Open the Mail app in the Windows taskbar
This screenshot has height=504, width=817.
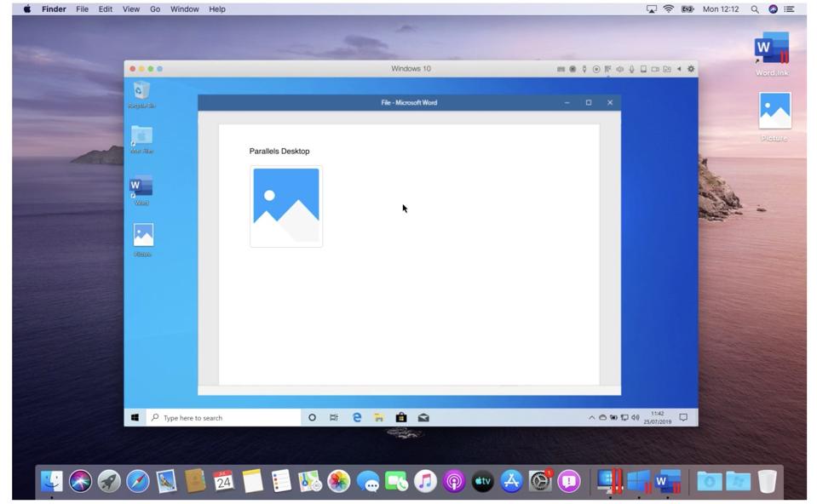pos(423,417)
